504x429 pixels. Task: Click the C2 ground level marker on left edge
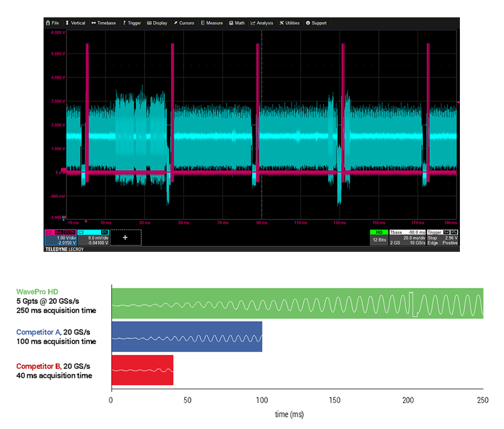64,170
